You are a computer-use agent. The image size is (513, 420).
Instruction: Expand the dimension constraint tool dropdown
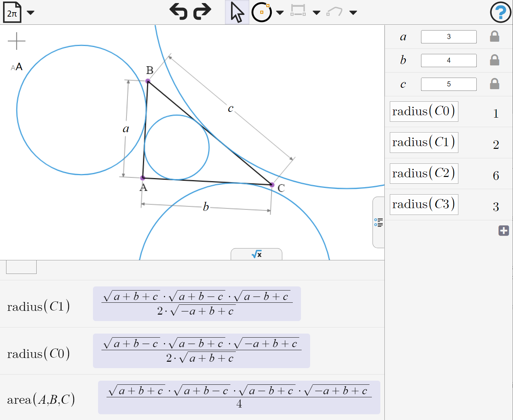click(x=316, y=13)
